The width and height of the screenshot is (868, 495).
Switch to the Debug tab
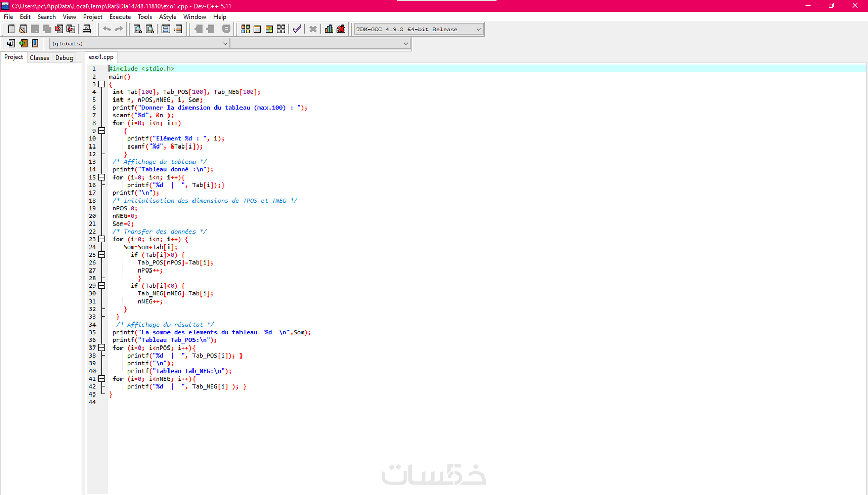tap(64, 57)
